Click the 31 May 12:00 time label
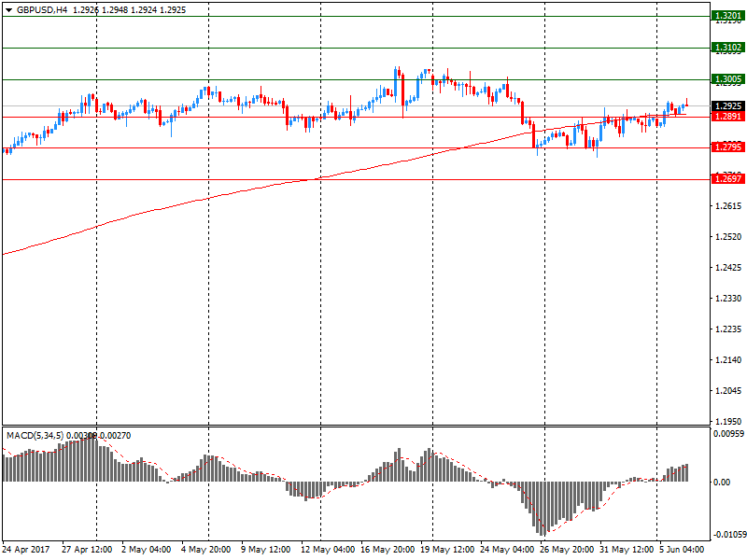 [x=627, y=550]
